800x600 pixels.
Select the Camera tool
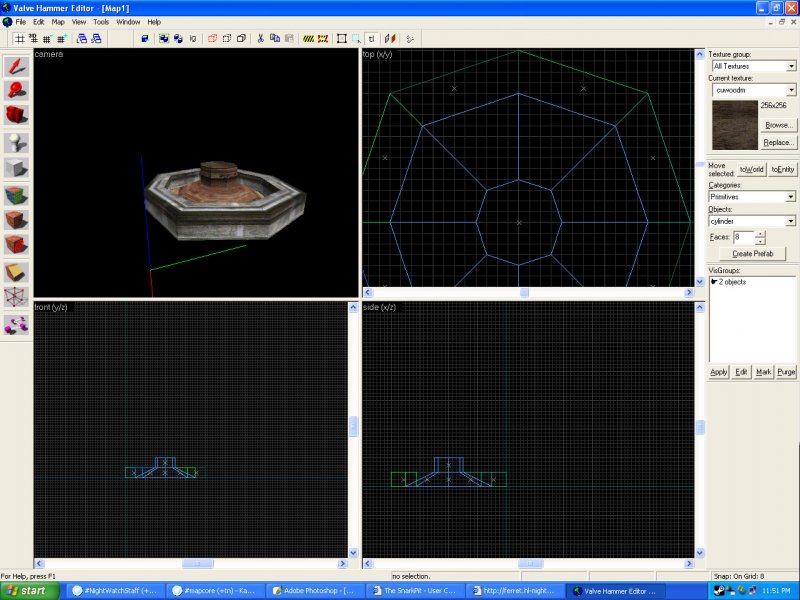[17, 116]
